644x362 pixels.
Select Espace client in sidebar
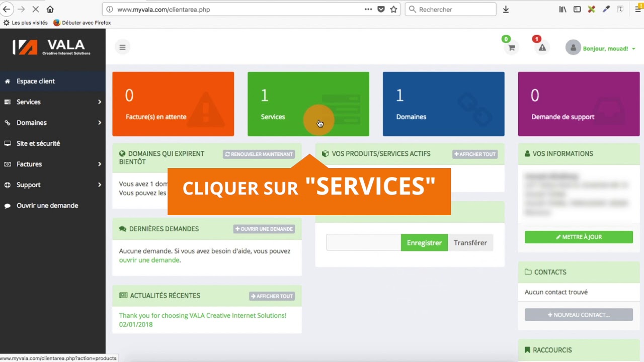coord(53,81)
